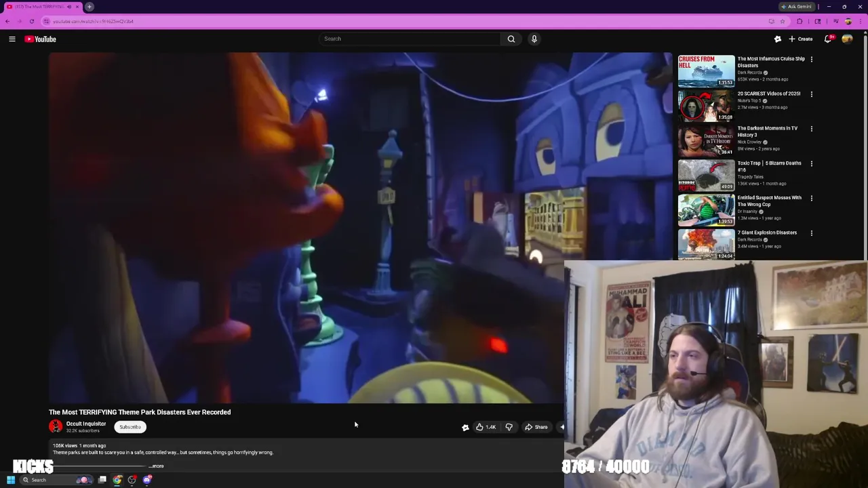The height and width of the screenshot is (488, 868).
Task: Open Task View on the taskbar
Action: [102, 480]
